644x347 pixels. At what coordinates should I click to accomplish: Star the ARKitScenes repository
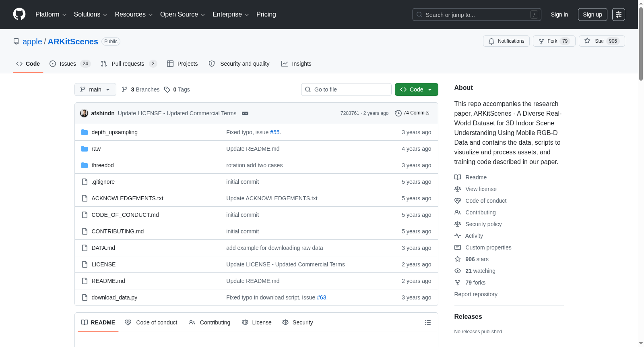click(x=602, y=41)
